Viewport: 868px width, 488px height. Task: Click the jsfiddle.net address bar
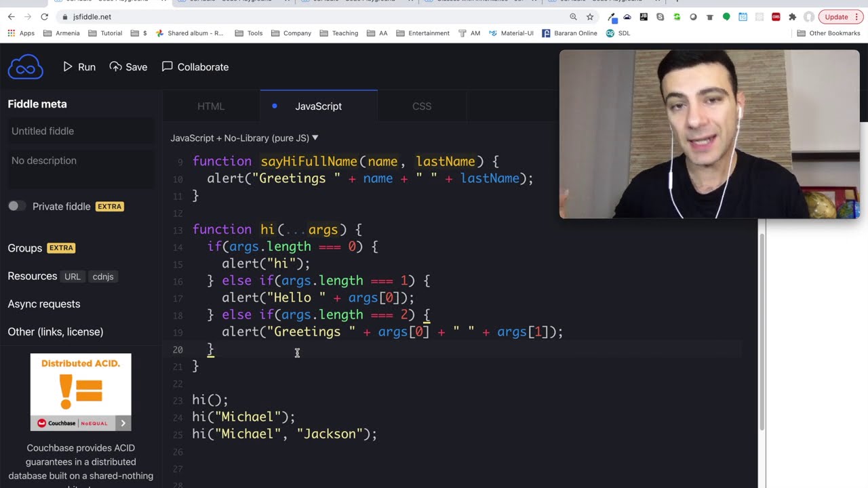tap(92, 17)
